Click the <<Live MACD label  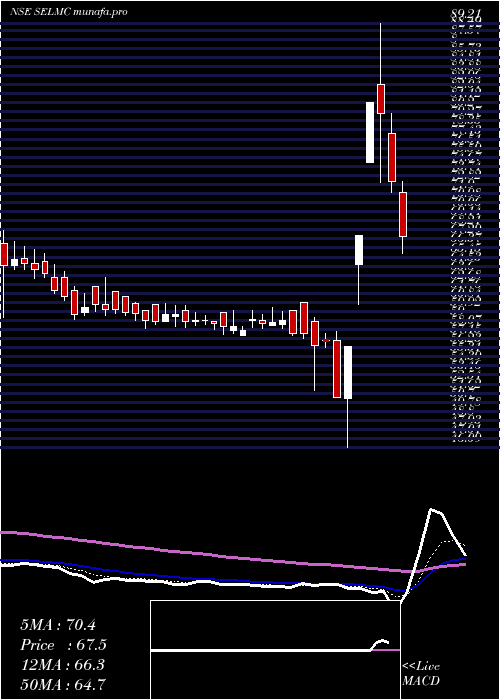[x=421, y=674]
